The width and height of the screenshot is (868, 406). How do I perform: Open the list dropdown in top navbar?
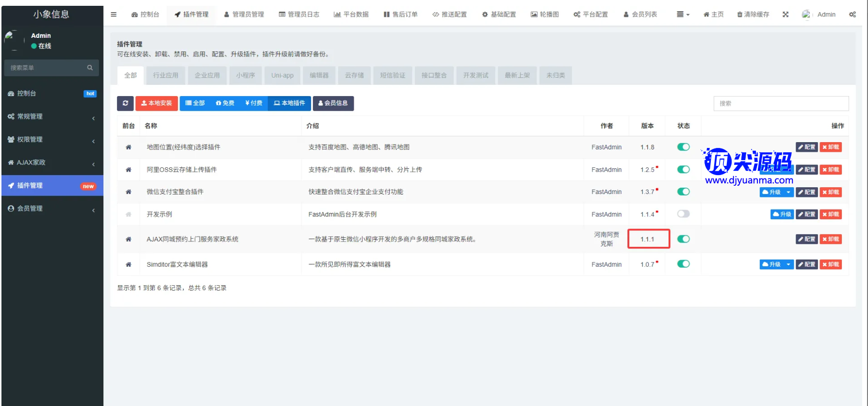click(683, 15)
